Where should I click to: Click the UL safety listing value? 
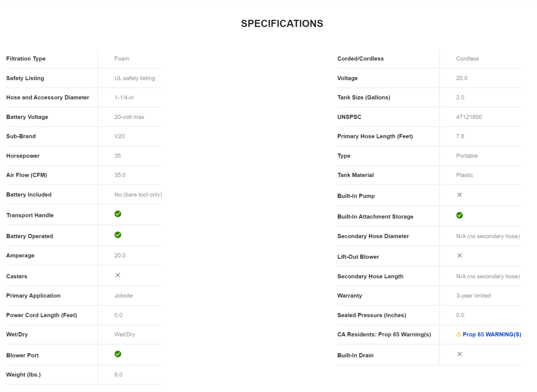(135, 78)
